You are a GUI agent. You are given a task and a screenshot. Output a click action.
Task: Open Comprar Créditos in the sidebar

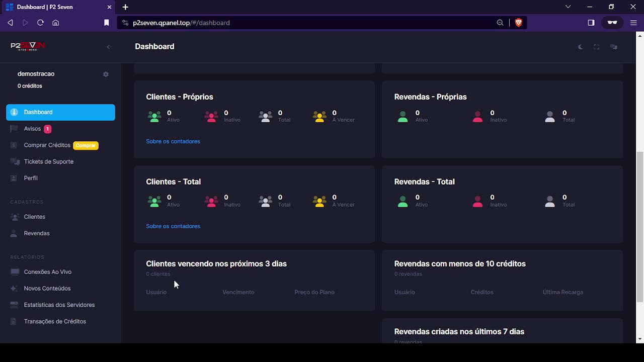pyautogui.click(x=47, y=145)
